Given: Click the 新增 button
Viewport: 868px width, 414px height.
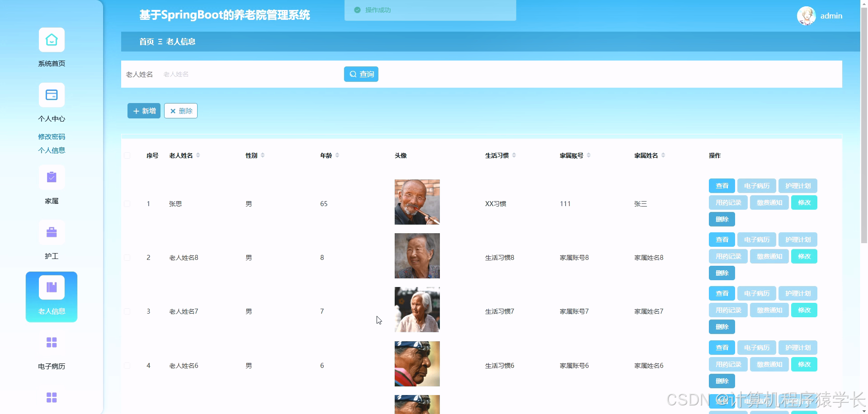Looking at the screenshot, I should [144, 111].
